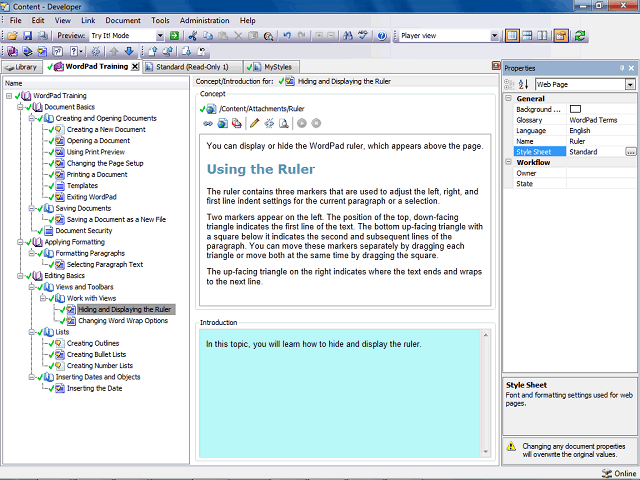Open the Preview mode dropdown
Image resolution: width=640 pixels, height=480 pixels.
click(x=160, y=36)
